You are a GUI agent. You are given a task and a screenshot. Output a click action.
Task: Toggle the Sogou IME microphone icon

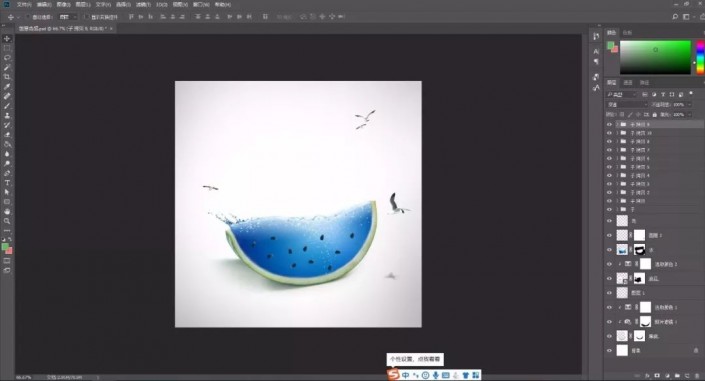click(435, 375)
